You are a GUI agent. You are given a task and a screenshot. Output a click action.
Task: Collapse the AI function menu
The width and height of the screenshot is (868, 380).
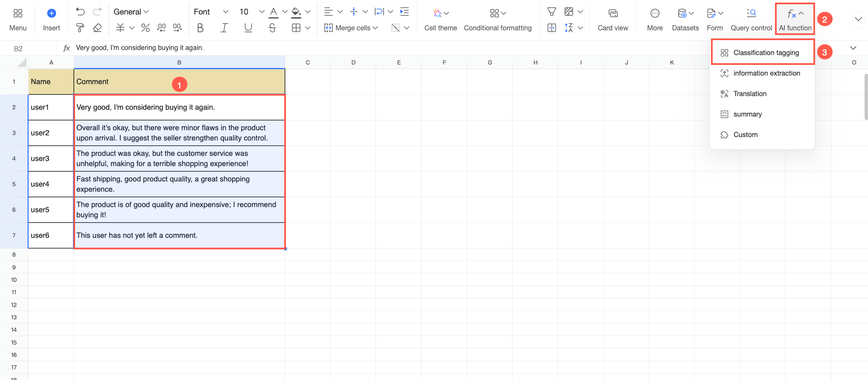coord(795,20)
